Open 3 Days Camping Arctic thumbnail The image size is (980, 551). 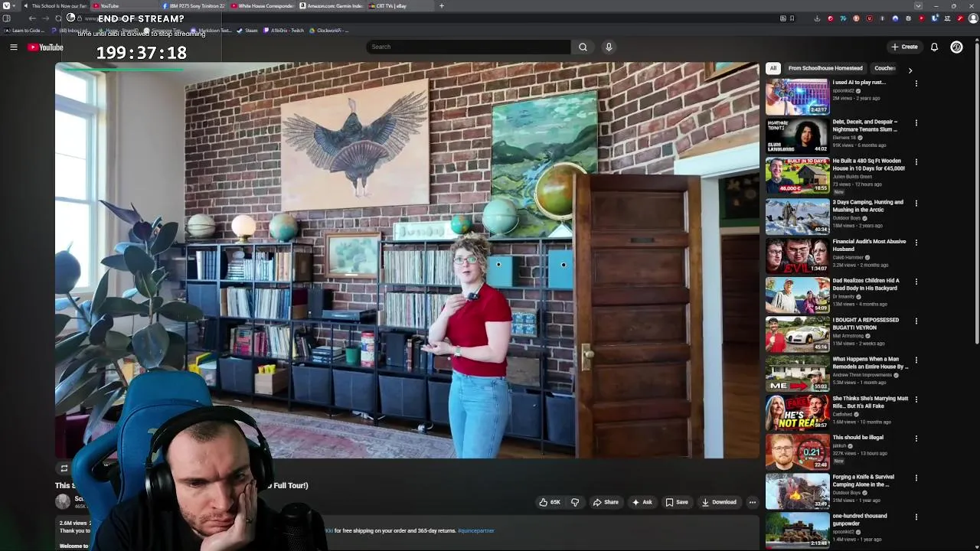click(x=797, y=216)
